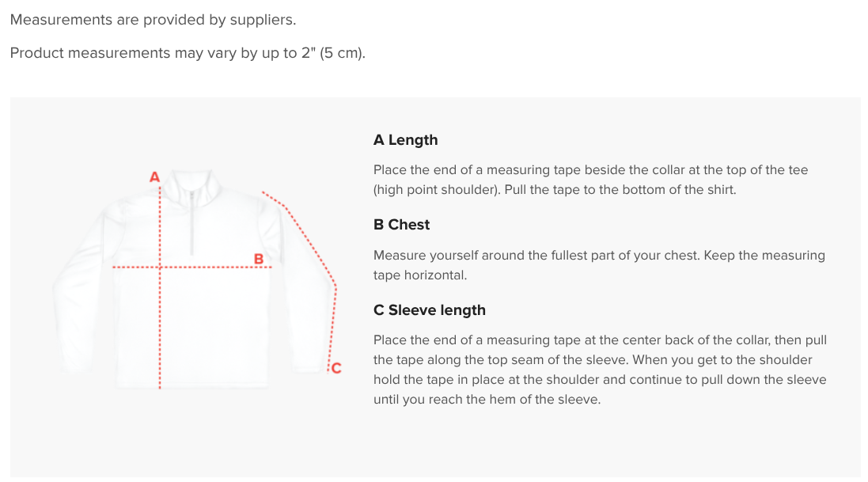Click the product measurements may vary note
This screenshot has width=868, height=482.
point(188,53)
